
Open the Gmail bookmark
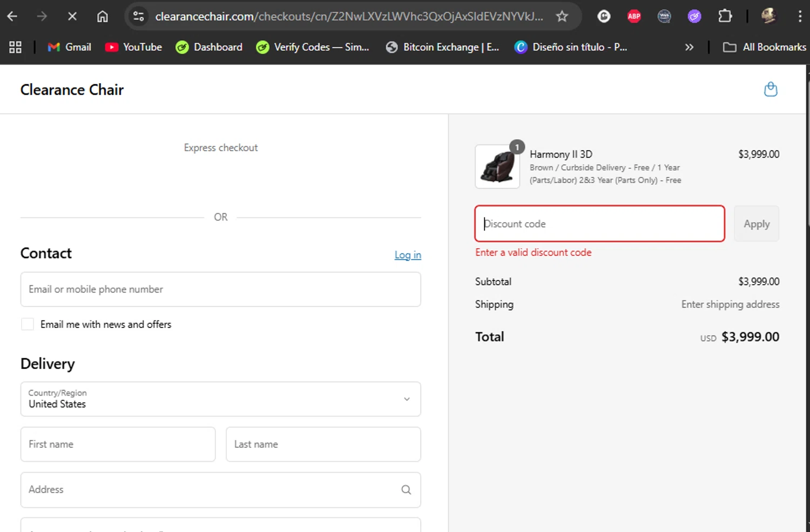(x=70, y=47)
